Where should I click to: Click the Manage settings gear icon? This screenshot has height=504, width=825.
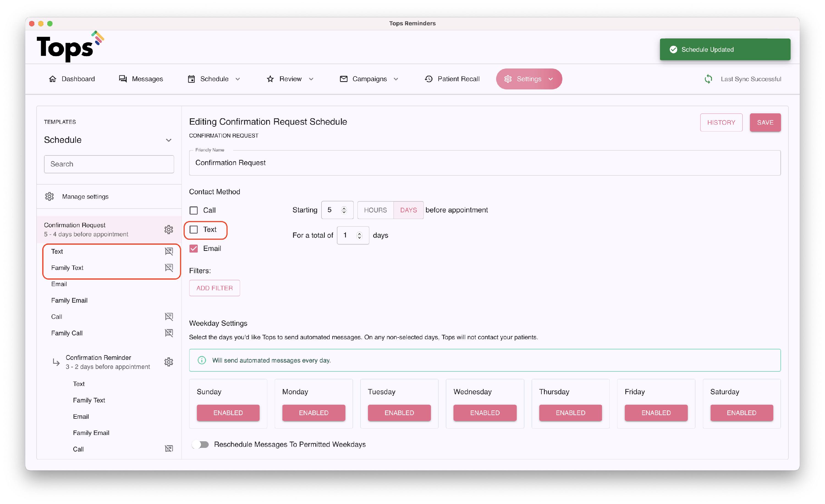[50, 197]
